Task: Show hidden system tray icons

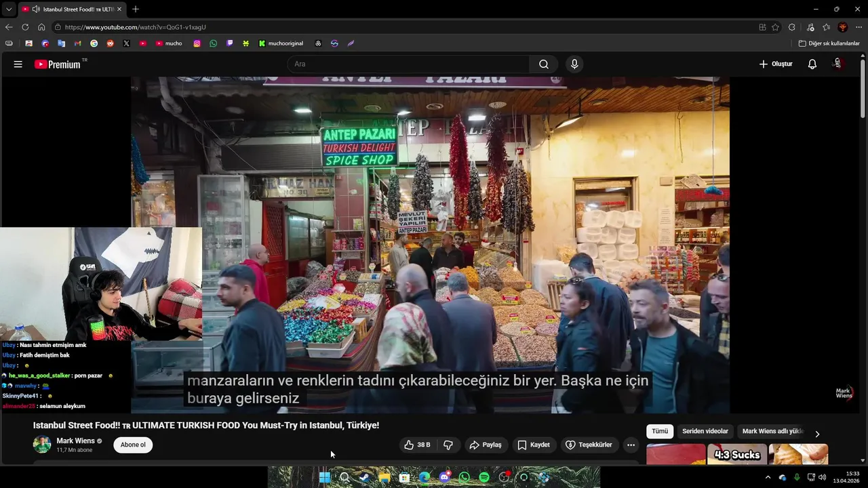Action: click(x=768, y=477)
